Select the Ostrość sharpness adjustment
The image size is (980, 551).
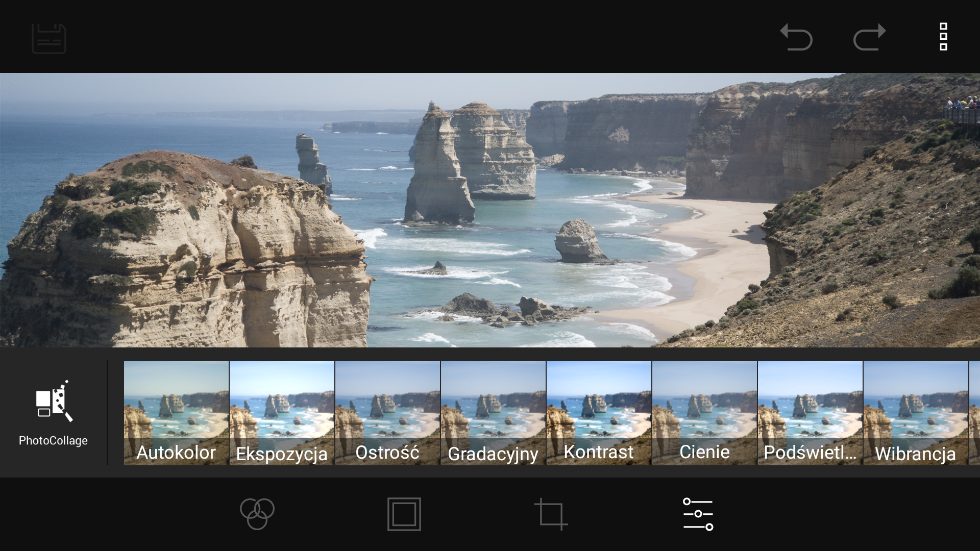coord(387,413)
